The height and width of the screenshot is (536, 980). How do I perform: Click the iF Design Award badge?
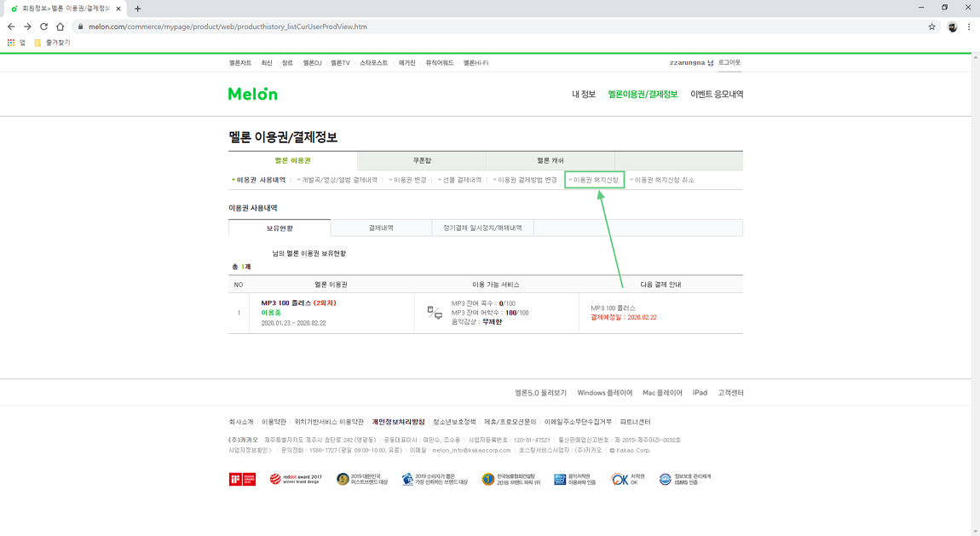(x=242, y=479)
